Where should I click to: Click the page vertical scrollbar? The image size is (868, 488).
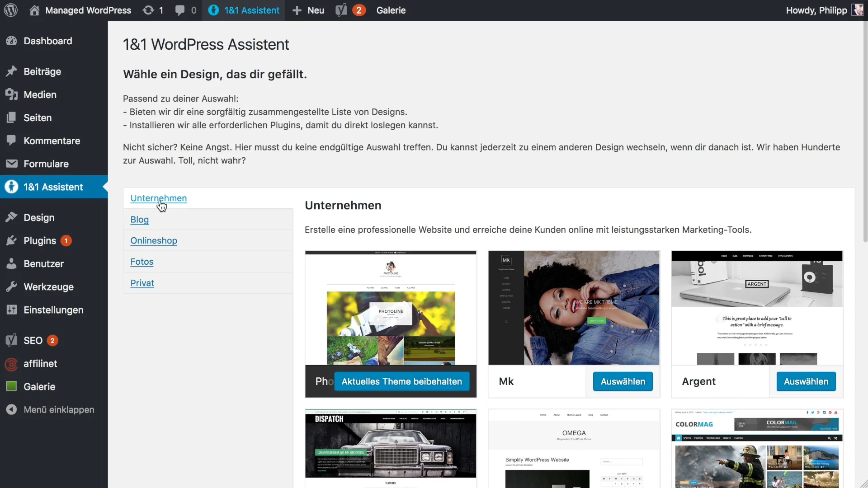point(865,131)
